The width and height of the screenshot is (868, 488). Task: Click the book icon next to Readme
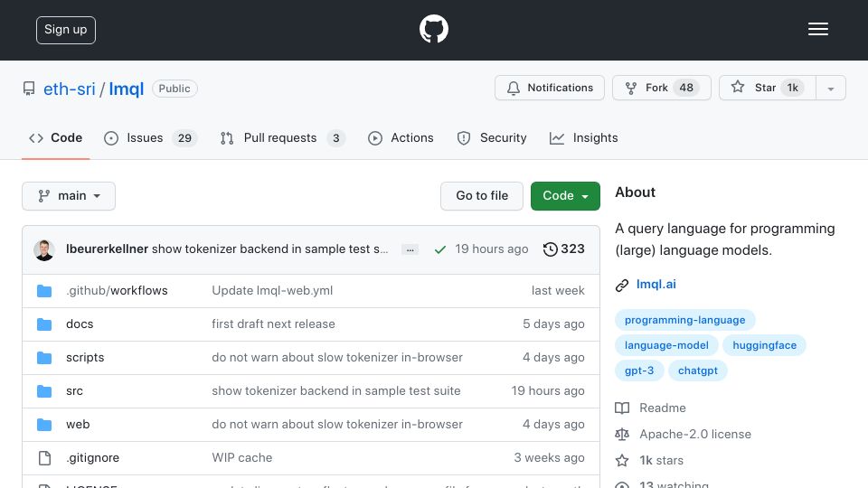coord(622,408)
